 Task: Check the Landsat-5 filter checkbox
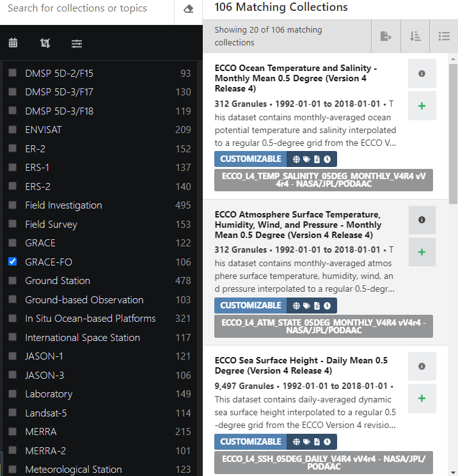(x=12, y=413)
